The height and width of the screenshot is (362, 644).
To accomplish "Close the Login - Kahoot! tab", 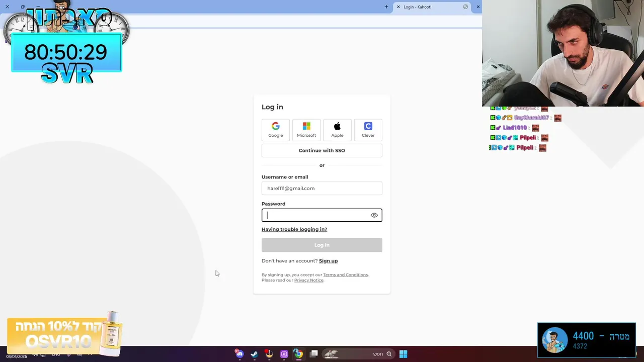I will [398, 7].
